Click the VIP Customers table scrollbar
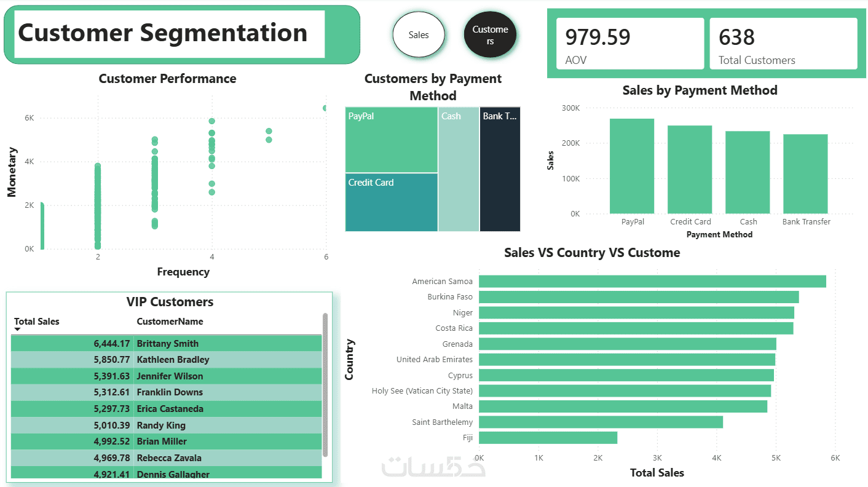 [x=325, y=385]
